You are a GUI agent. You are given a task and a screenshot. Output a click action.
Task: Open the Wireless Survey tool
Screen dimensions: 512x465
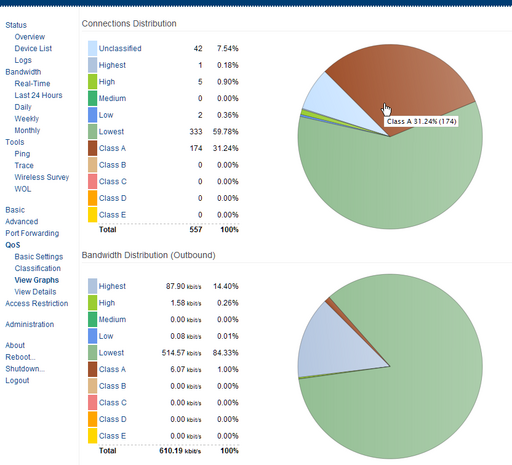42,177
